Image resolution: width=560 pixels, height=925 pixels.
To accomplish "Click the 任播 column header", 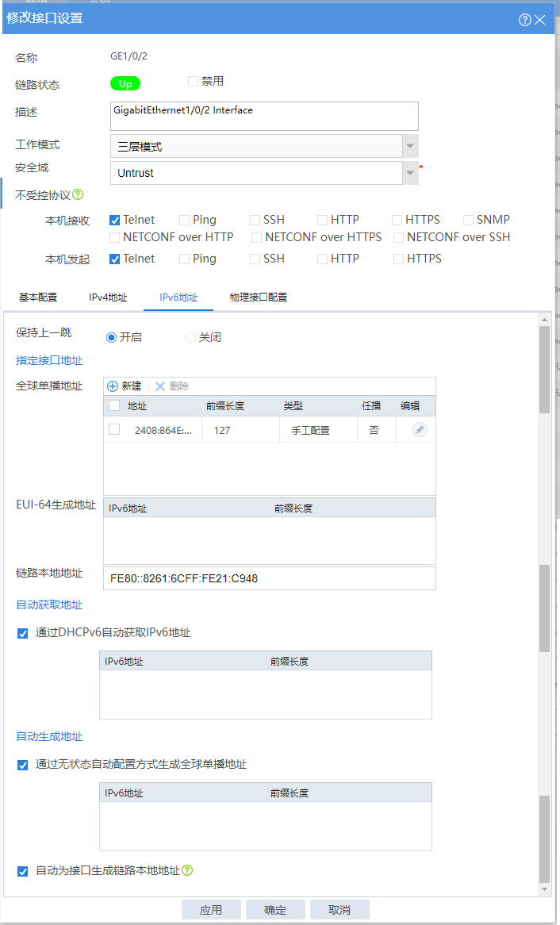I will click(371, 406).
